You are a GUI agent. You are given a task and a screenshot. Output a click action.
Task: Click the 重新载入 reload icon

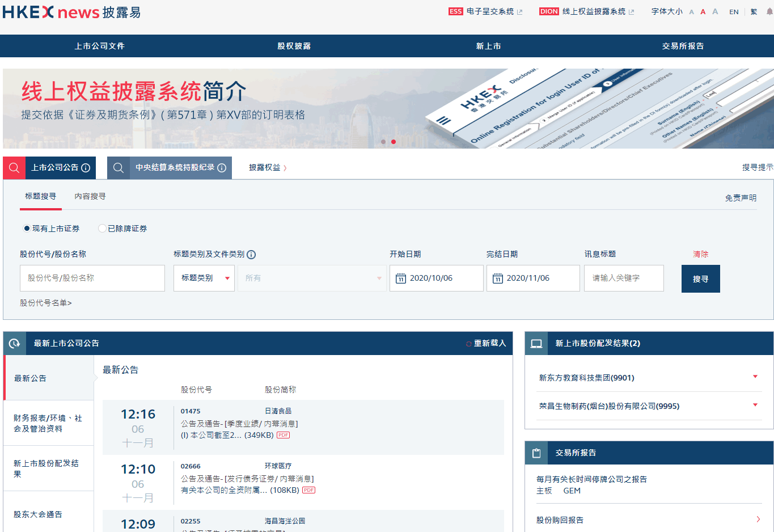[468, 344]
